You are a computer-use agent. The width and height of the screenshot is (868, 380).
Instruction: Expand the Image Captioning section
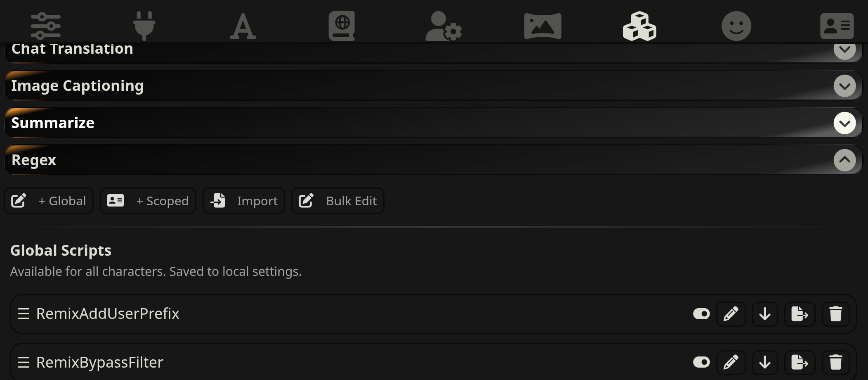(x=844, y=86)
